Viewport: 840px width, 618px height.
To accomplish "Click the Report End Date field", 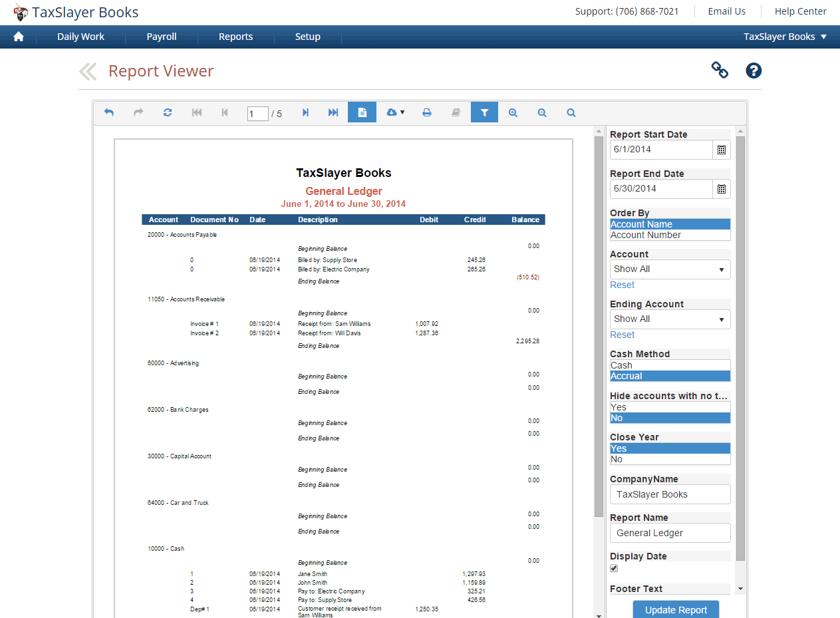I will pos(662,189).
